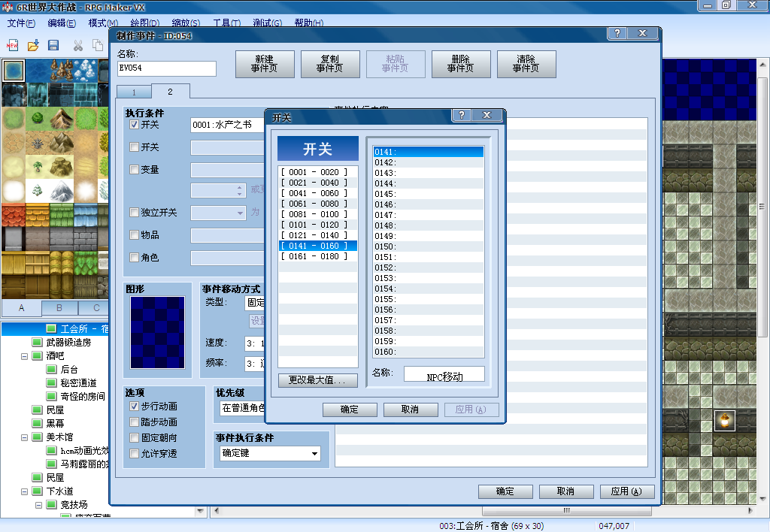The width and height of the screenshot is (770, 532).
Task: Collapse the 竞技场 map tree node
Action: point(38,505)
